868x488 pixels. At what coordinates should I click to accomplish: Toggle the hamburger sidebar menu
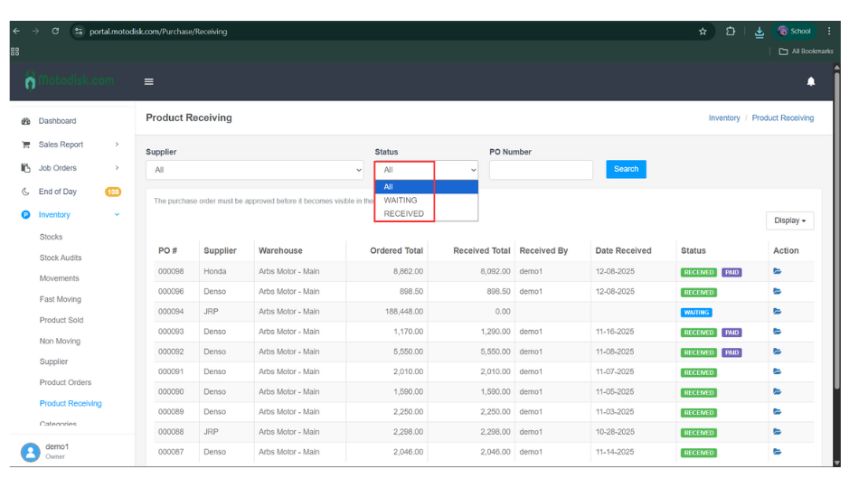click(x=149, y=81)
